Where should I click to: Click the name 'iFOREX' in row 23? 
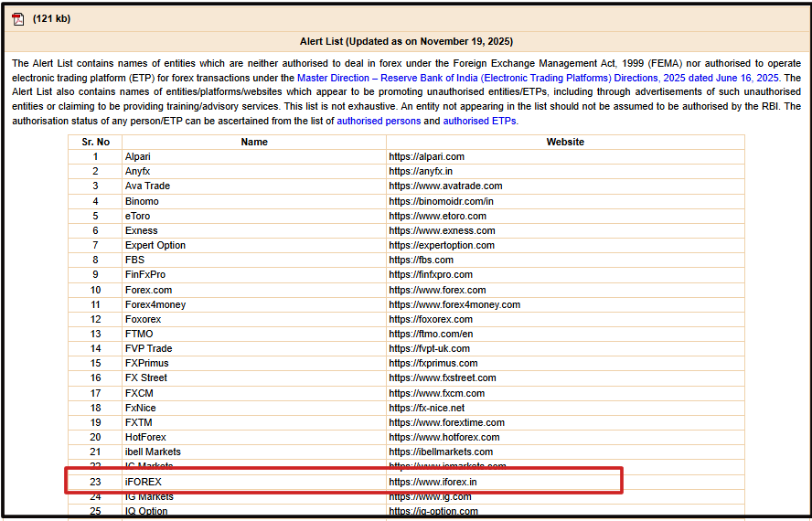[144, 482]
